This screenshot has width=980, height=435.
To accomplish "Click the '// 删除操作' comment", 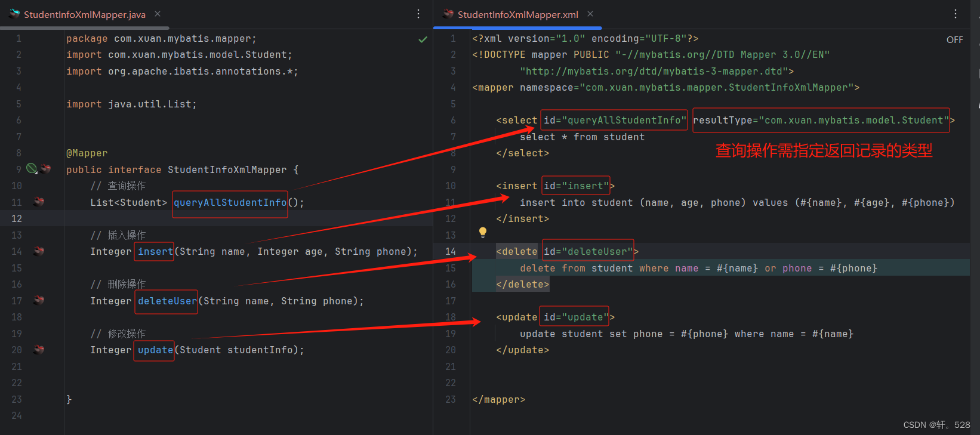I will (x=118, y=284).
